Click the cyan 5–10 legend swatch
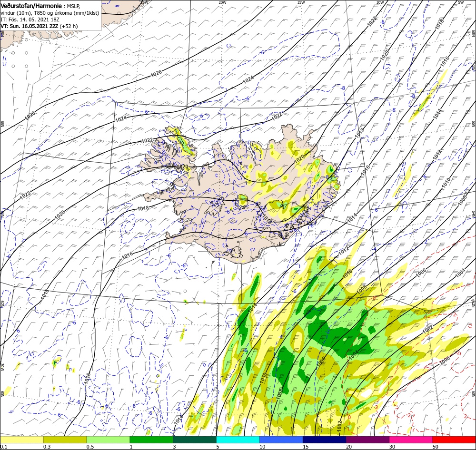 point(238,440)
